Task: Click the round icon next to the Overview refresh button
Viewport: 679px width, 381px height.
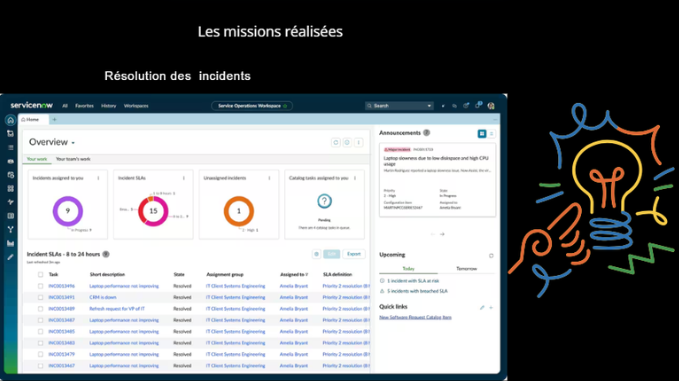Action: (347, 142)
